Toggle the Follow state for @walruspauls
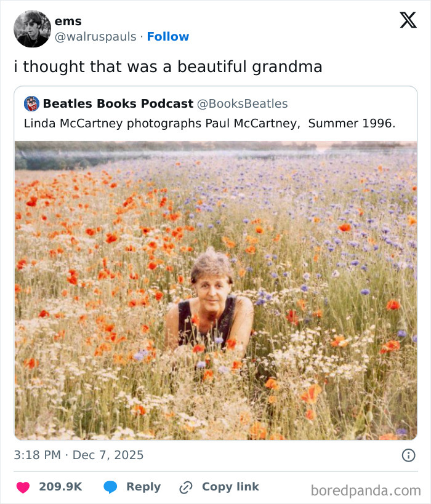 pyautogui.click(x=168, y=36)
